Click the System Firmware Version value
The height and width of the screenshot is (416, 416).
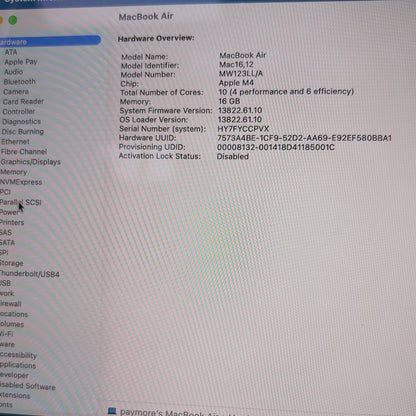(240, 110)
